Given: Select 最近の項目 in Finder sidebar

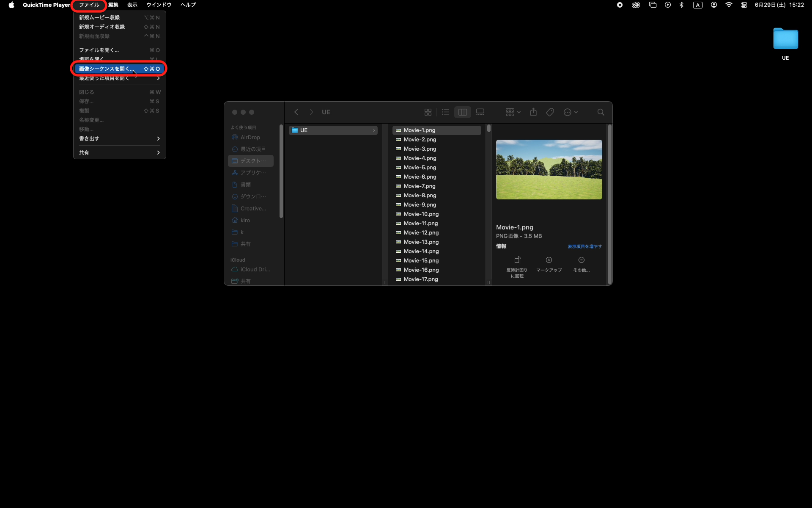Looking at the screenshot, I should (251, 149).
